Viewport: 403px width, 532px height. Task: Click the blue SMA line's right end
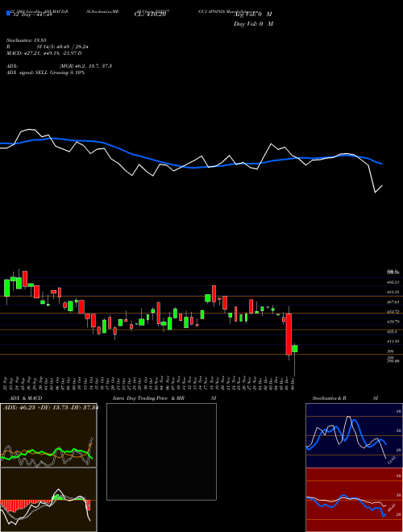coord(382,164)
